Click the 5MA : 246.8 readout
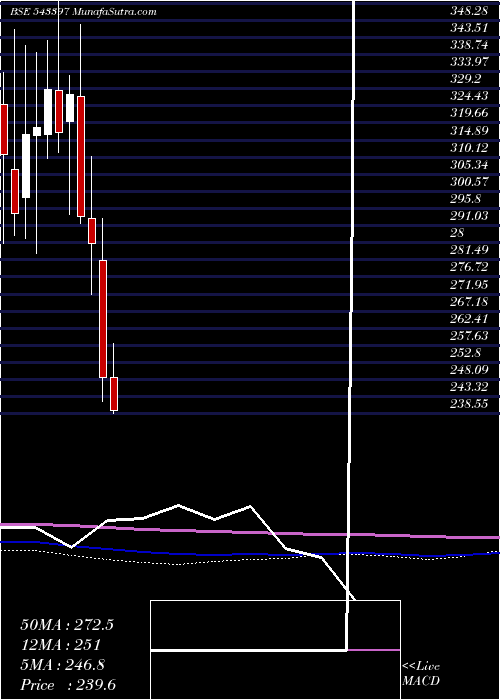 coord(63,665)
